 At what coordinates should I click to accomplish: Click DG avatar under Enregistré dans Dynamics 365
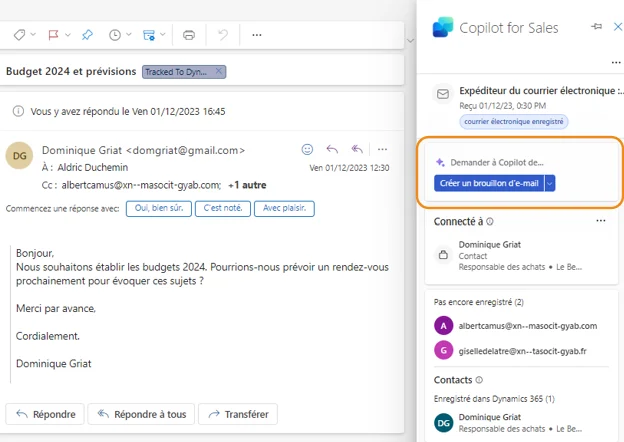coord(443,423)
